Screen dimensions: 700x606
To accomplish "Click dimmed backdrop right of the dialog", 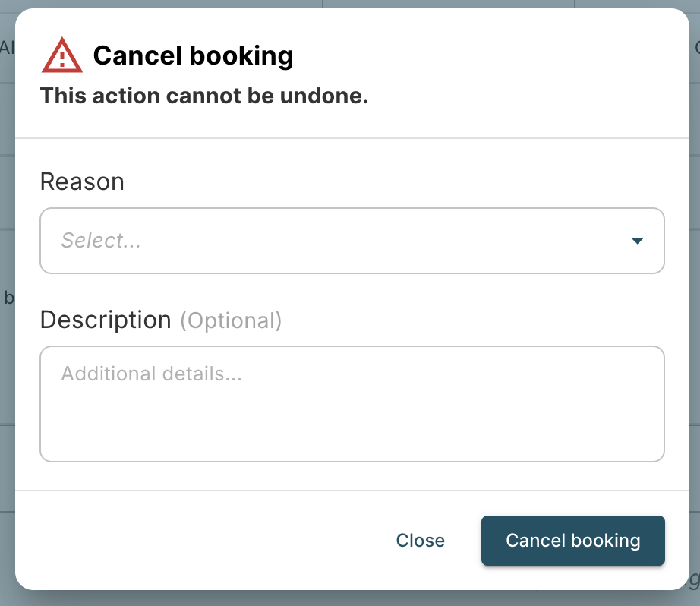I will pyautogui.click(x=695, y=313).
